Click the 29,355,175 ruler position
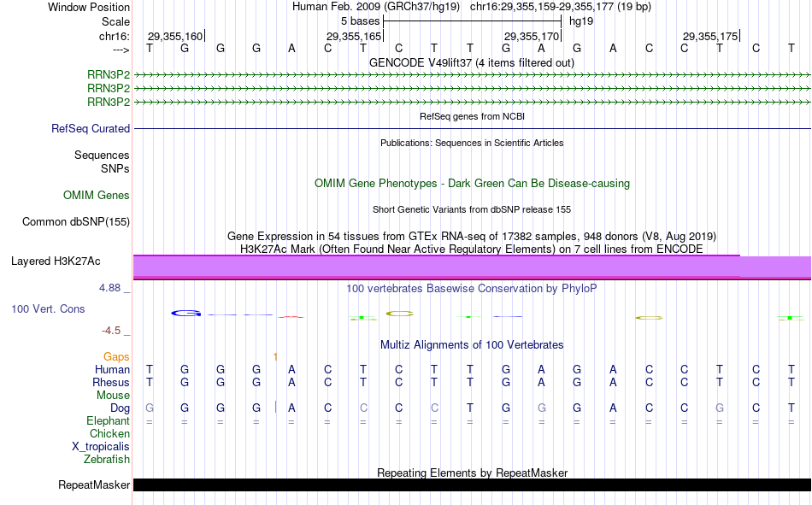 click(710, 36)
